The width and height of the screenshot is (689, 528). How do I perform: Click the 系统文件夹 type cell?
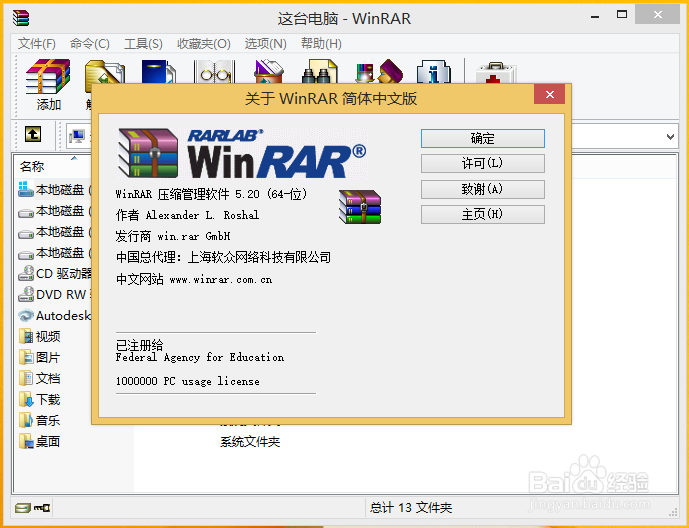coord(250,442)
